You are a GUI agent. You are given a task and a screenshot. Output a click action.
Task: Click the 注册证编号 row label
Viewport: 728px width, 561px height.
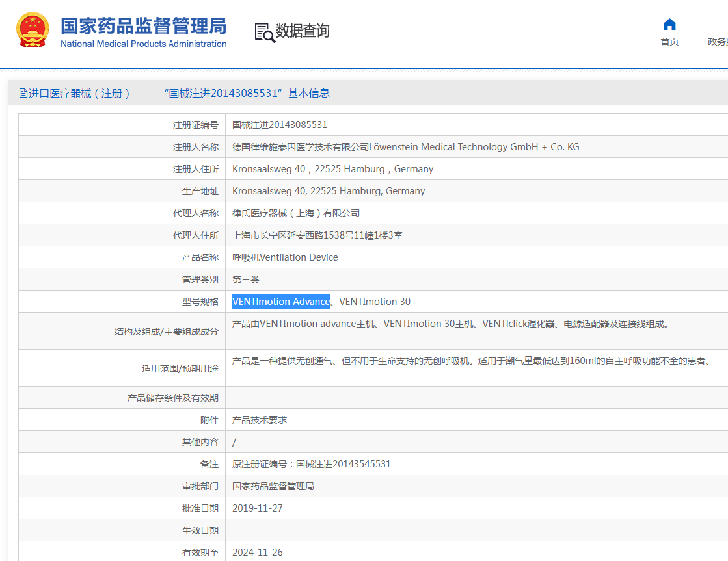[195, 125]
